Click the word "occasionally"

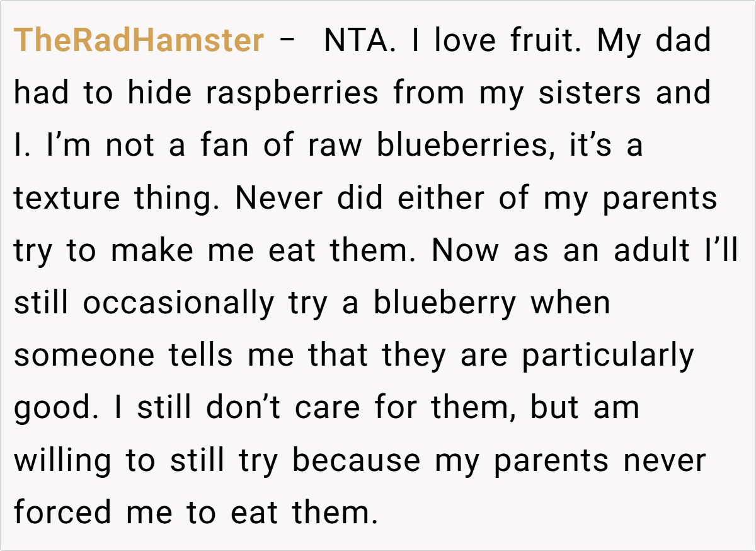point(180,303)
